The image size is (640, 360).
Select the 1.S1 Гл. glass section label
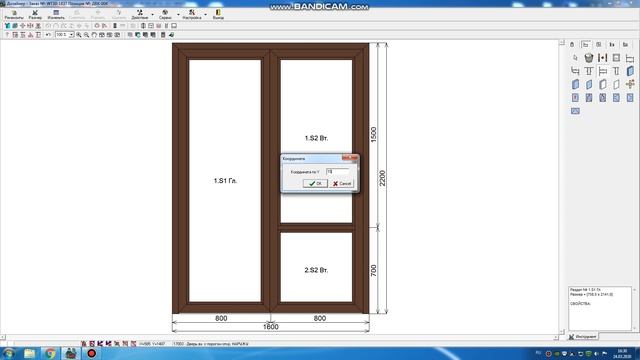pyautogui.click(x=225, y=181)
